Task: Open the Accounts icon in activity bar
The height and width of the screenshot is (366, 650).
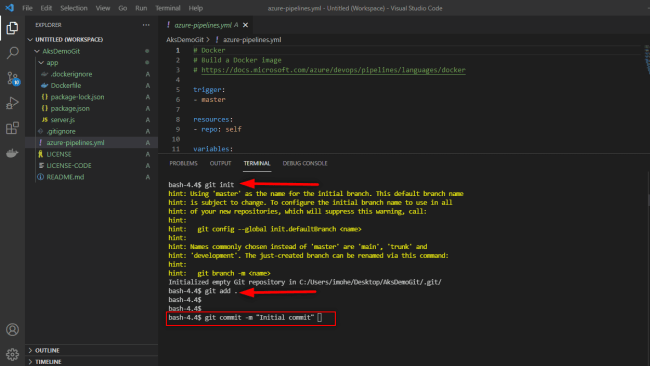Action: (x=12, y=330)
